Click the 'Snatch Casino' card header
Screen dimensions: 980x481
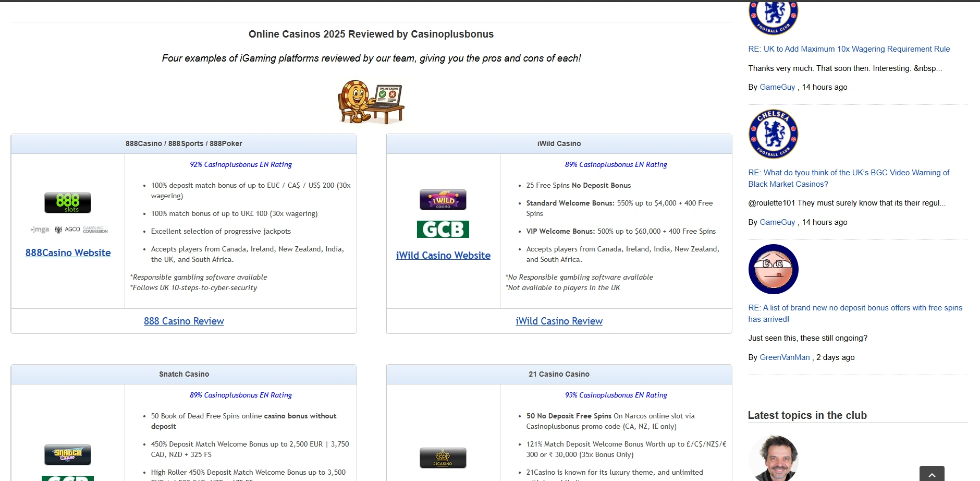(184, 374)
